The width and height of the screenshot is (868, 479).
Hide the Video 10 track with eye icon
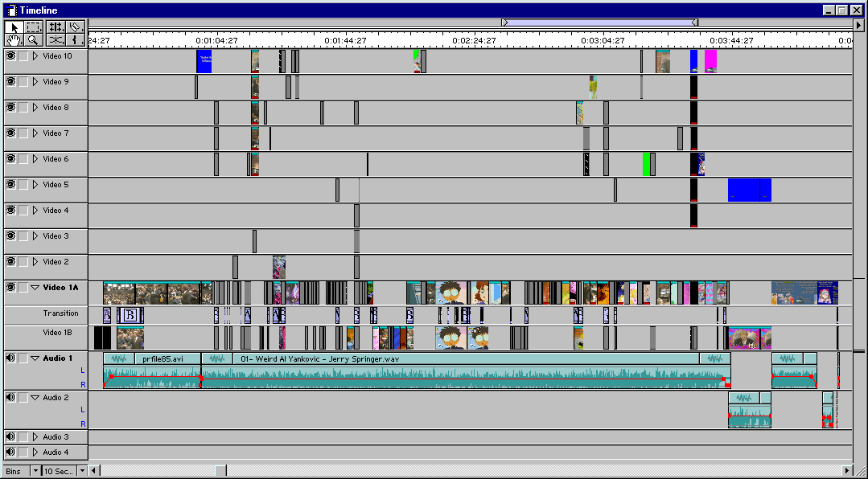click(11, 56)
